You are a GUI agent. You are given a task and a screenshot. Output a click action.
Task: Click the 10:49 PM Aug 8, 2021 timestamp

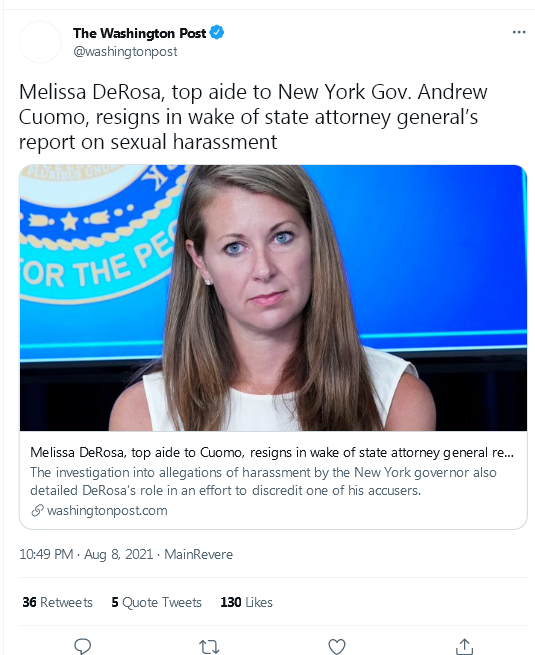tap(86, 554)
